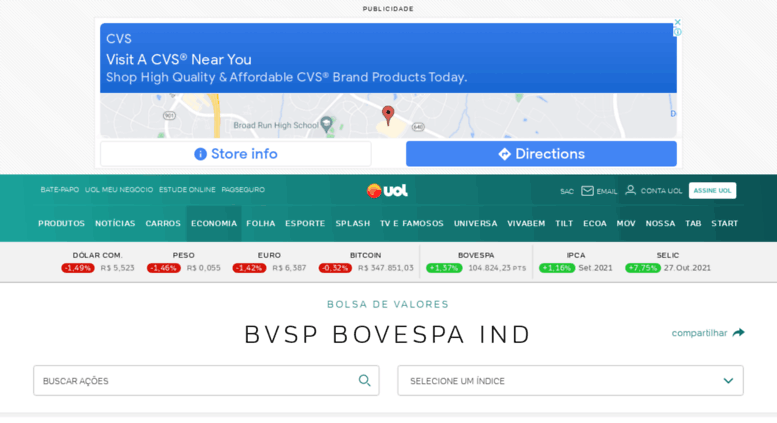Click the PagSeguro link
Viewport: 777px width, 423px height.
(x=243, y=190)
